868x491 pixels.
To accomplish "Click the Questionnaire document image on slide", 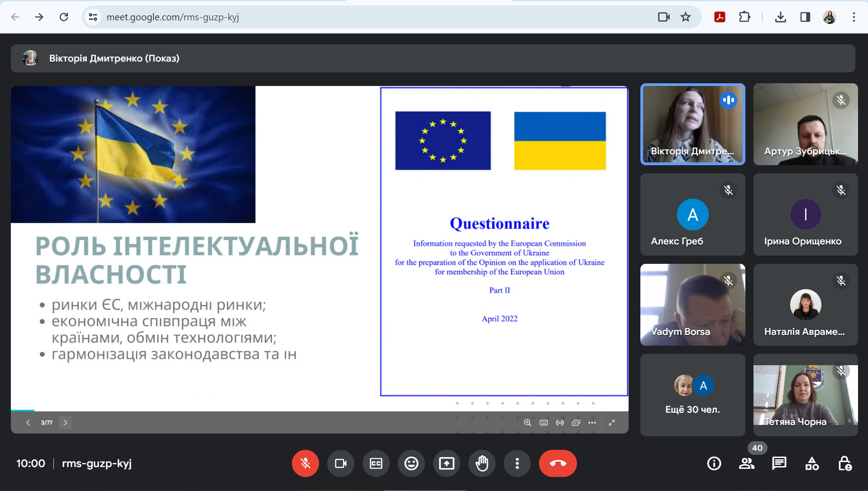I will pyautogui.click(x=504, y=242).
